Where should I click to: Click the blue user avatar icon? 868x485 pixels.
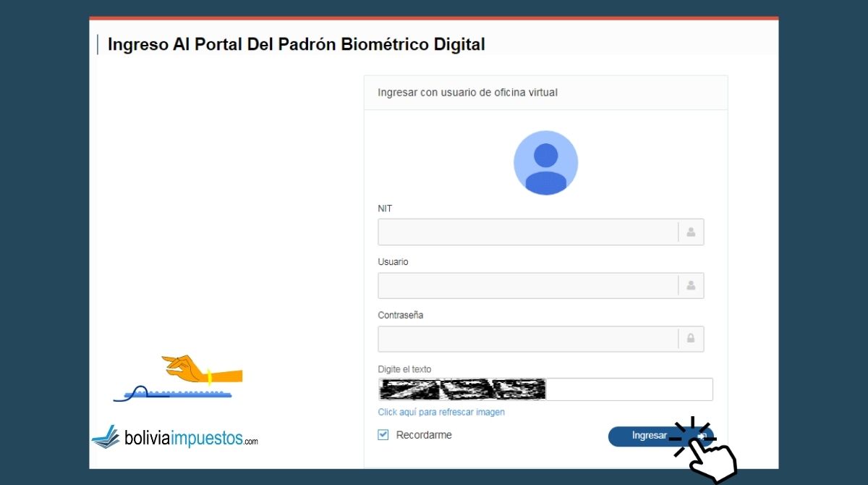pos(545,163)
